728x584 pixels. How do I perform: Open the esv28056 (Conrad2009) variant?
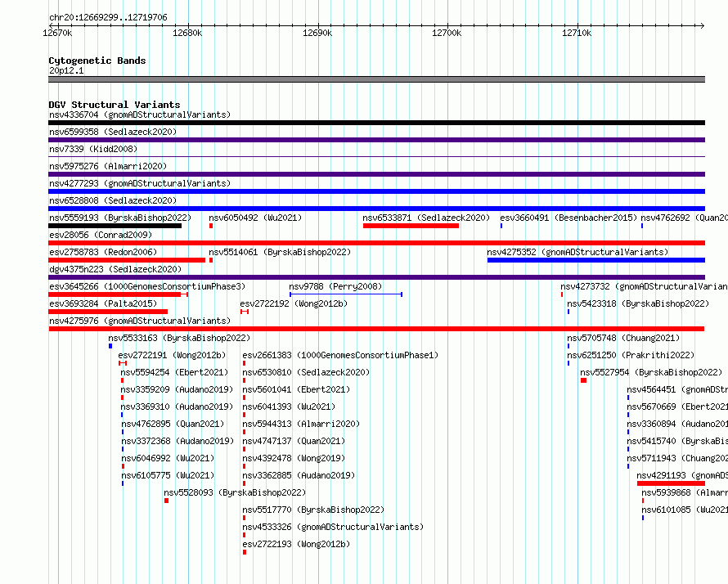coord(101,235)
